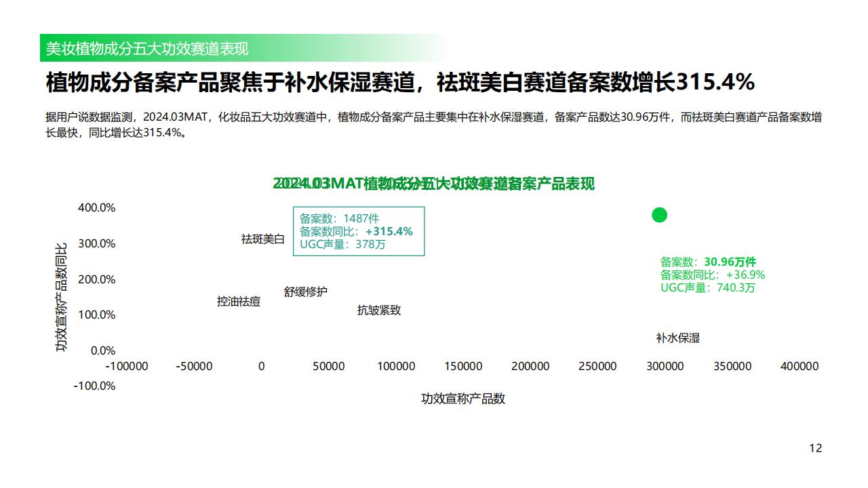Image resolution: width=868 pixels, height=488 pixels.
Task: Click the 控油祛痘 data label
Action: click(x=239, y=302)
